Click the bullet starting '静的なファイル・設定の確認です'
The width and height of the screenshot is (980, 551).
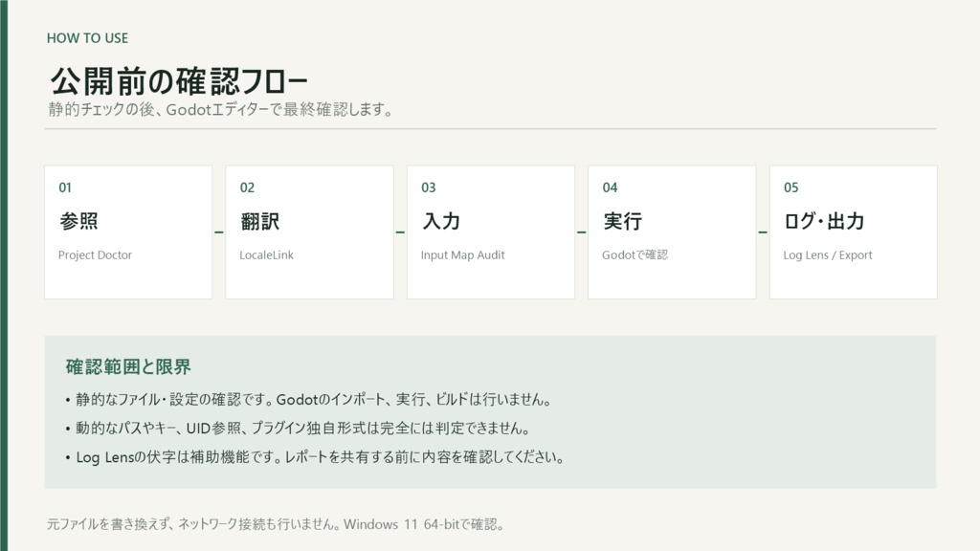coord(309,399)
